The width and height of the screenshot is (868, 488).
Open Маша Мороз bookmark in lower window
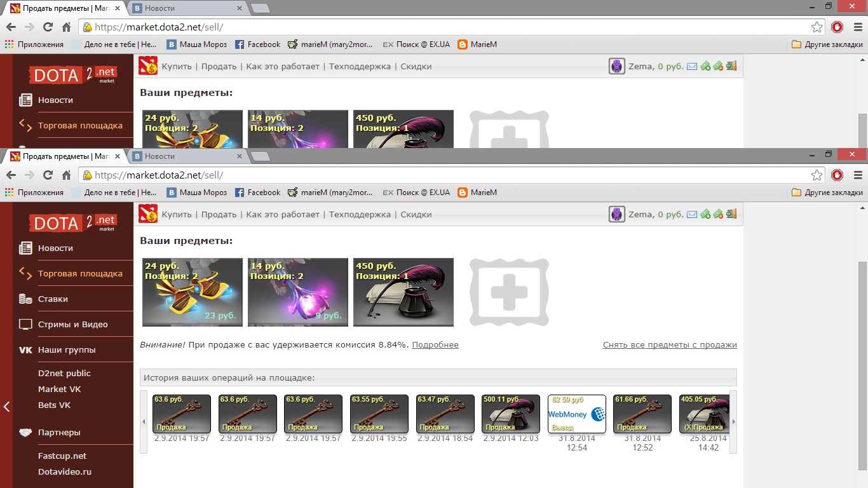coord(196,192)
